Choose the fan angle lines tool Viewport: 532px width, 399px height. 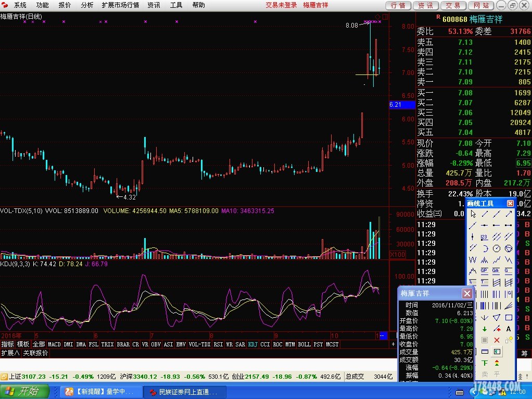508,306
